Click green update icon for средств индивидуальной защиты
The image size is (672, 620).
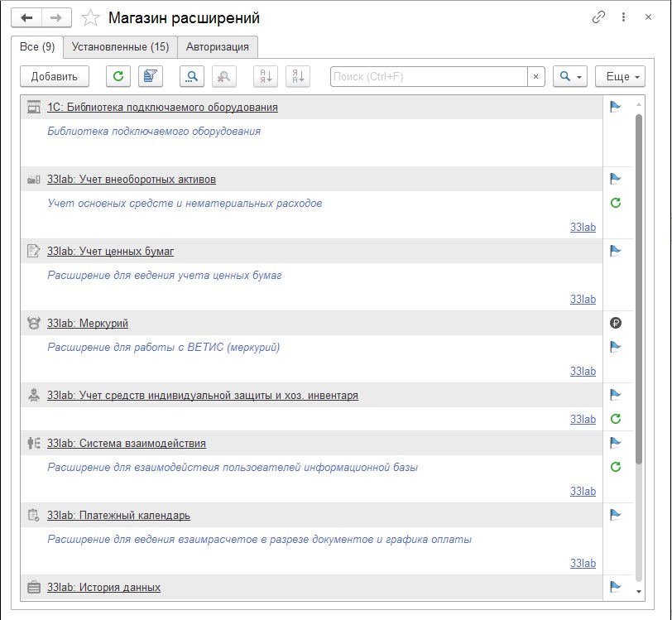(616, 419)
